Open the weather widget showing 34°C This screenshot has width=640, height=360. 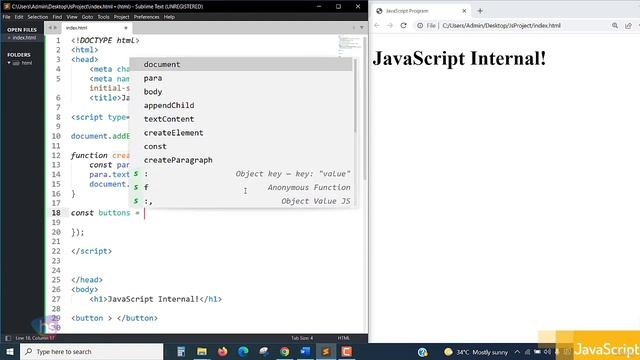tap(476, 352)
